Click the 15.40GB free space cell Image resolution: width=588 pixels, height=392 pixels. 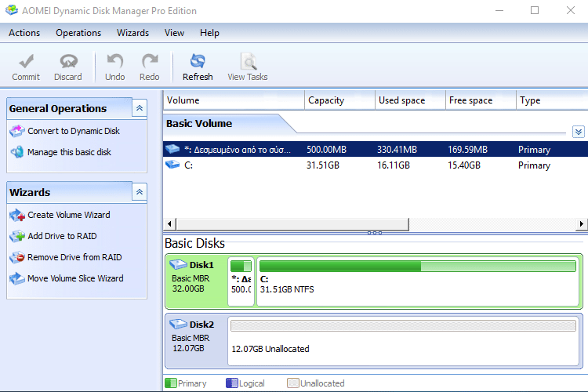tap(464, 165)
